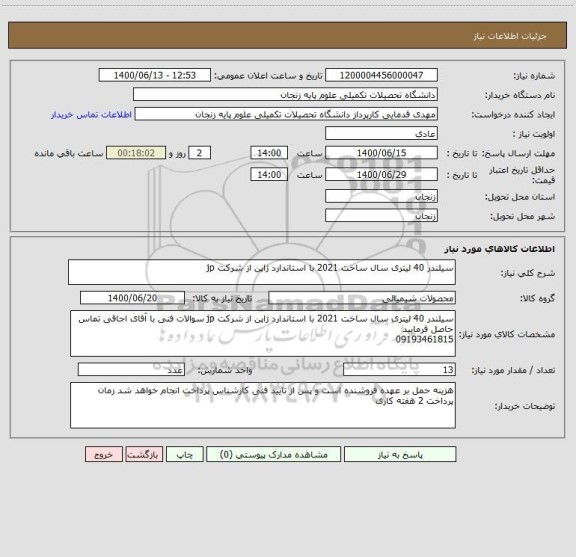This screenshot has height=557, width=576.
Task: Click the ایجاد کننده درخواست label
Action: tap(513, 115)
